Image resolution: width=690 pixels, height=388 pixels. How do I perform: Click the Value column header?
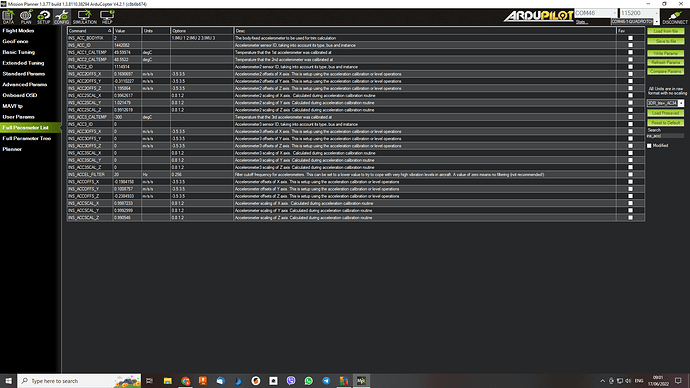tap(127, 31)
